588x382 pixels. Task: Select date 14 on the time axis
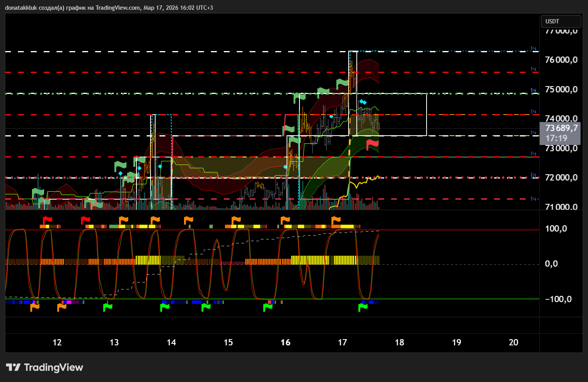point(171,342)
